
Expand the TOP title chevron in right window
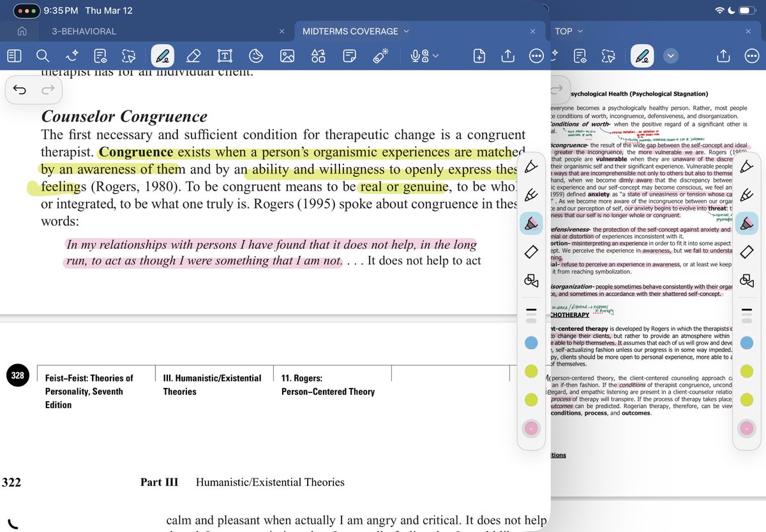click(x=580, y=31)
